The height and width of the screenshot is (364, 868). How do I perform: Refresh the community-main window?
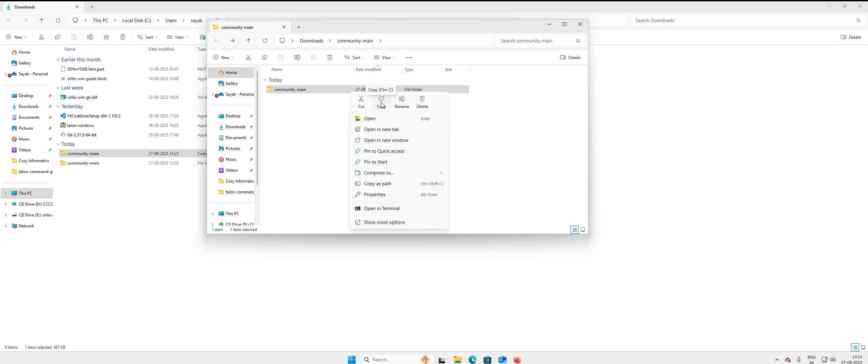[x=265, y=41]
